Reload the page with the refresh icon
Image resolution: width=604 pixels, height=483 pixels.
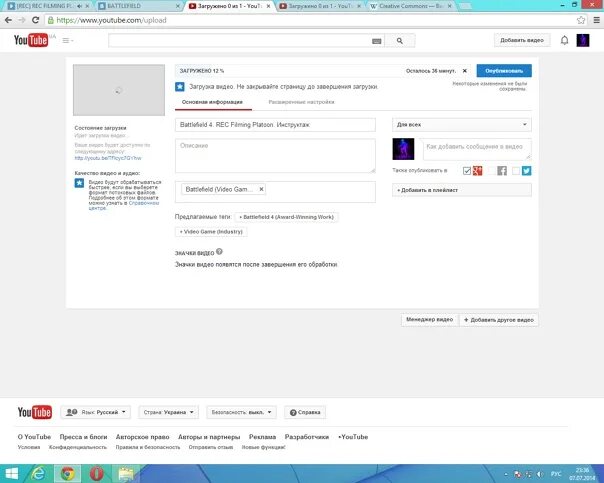pyautogui.click(x=35, y=20)
